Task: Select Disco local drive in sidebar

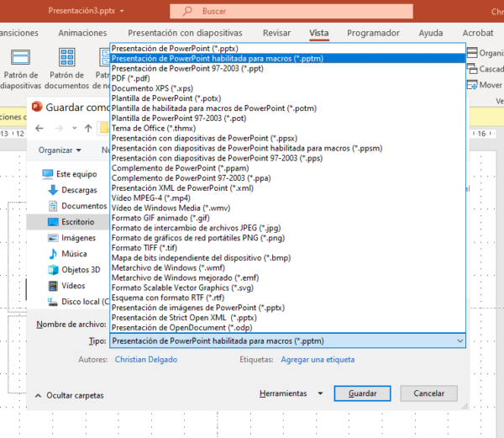Action: 78,302
